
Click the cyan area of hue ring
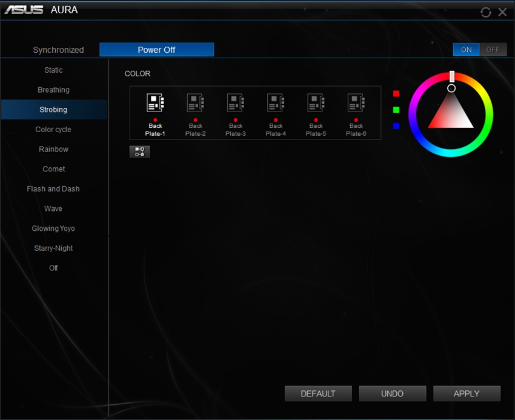point(451,153)
